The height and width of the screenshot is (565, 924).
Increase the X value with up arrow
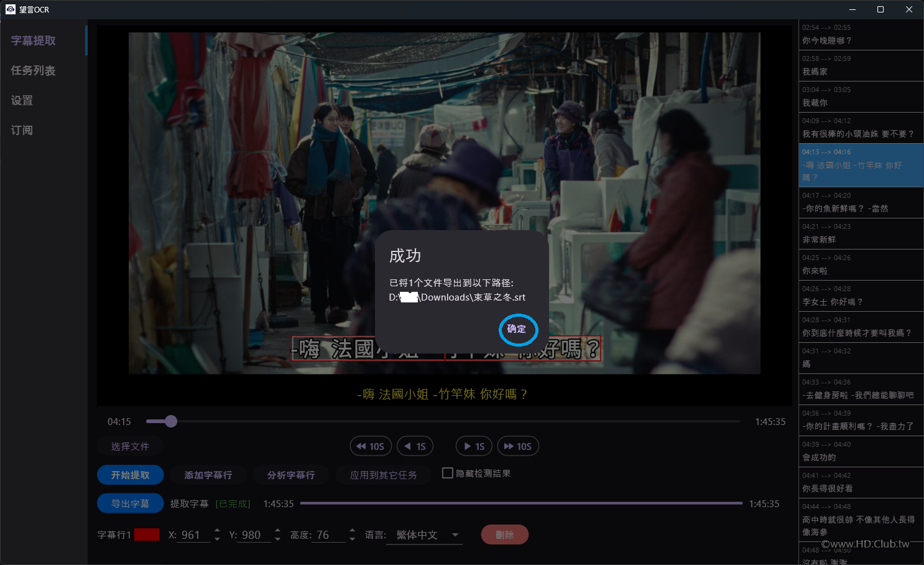(x=217, y=530)
